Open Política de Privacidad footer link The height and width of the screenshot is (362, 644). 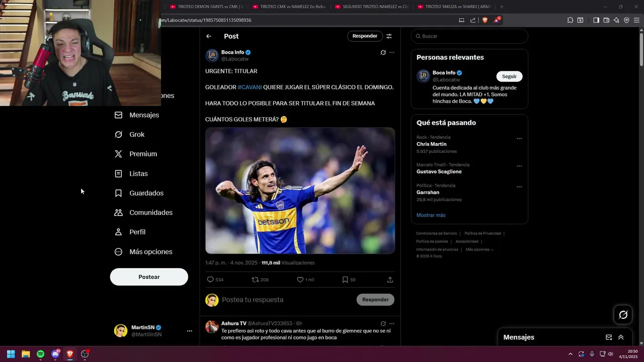482,233
